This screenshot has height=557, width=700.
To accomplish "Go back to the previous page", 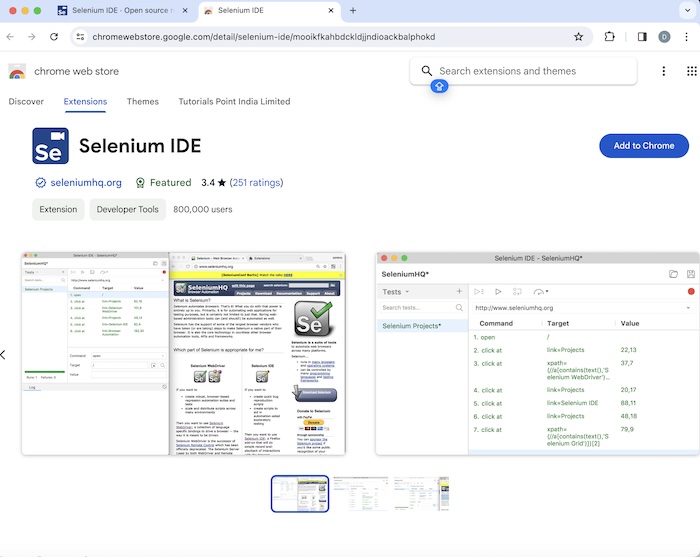I will 10,37.
